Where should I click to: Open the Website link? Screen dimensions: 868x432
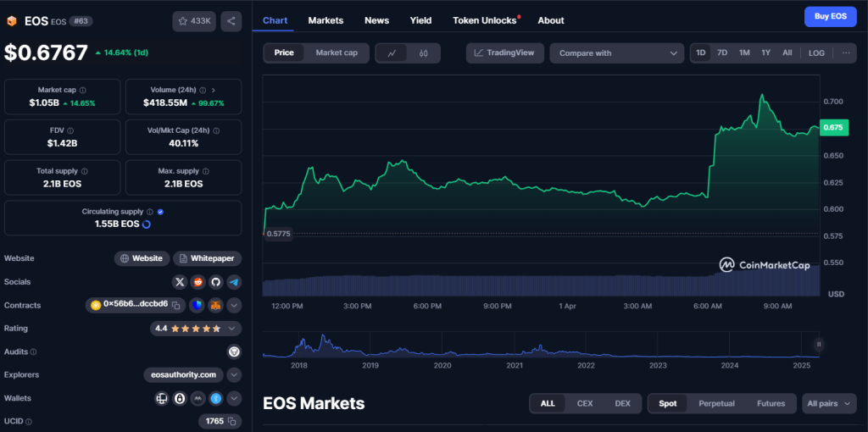[x=142, y=258]
